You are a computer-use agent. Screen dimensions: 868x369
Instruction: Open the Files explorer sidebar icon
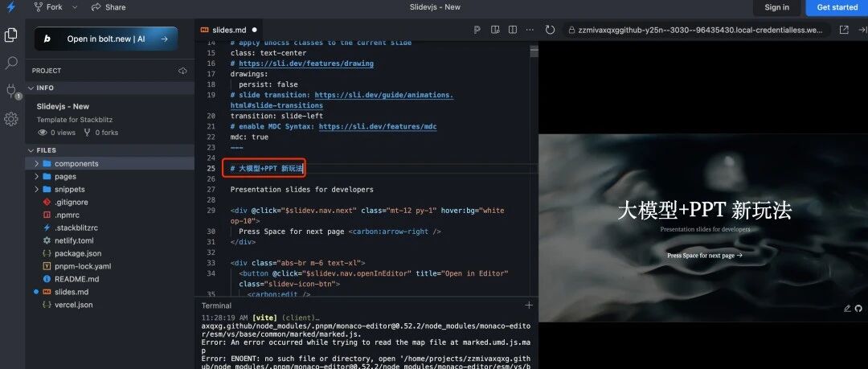pyautogui.click(x=10, y=35)
